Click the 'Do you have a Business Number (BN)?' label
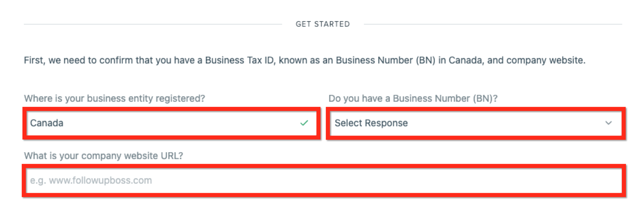This screenshot has height=213, width=644. pyautogui.click(x=413, y=98)
